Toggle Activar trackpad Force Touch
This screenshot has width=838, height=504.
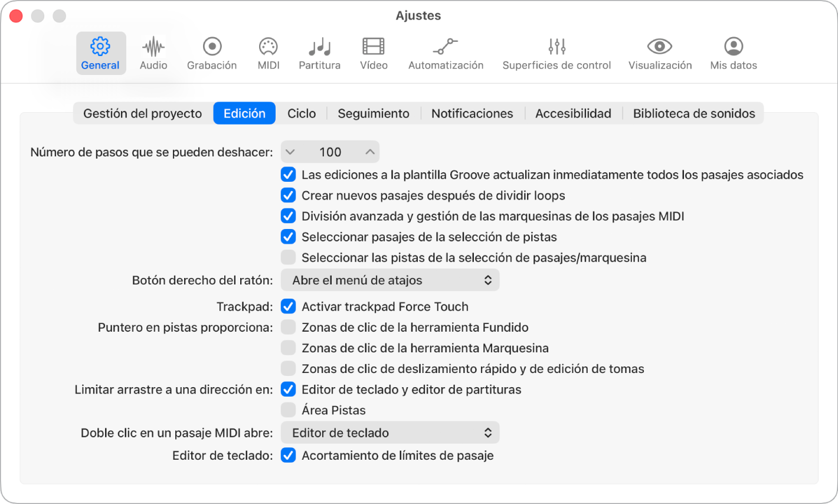tap(288, 306)
